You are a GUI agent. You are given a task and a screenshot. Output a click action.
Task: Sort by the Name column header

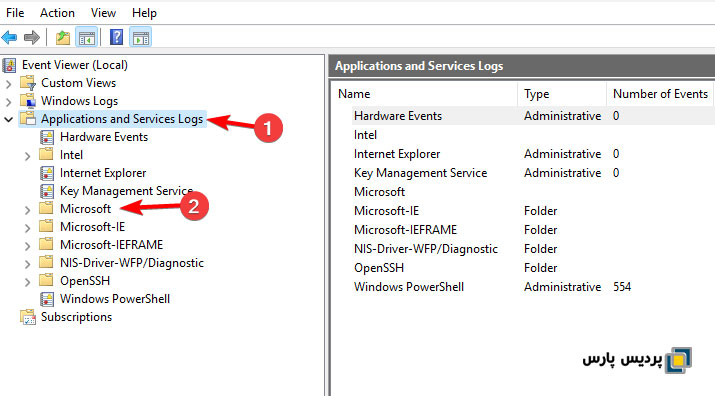pos(425,94)
